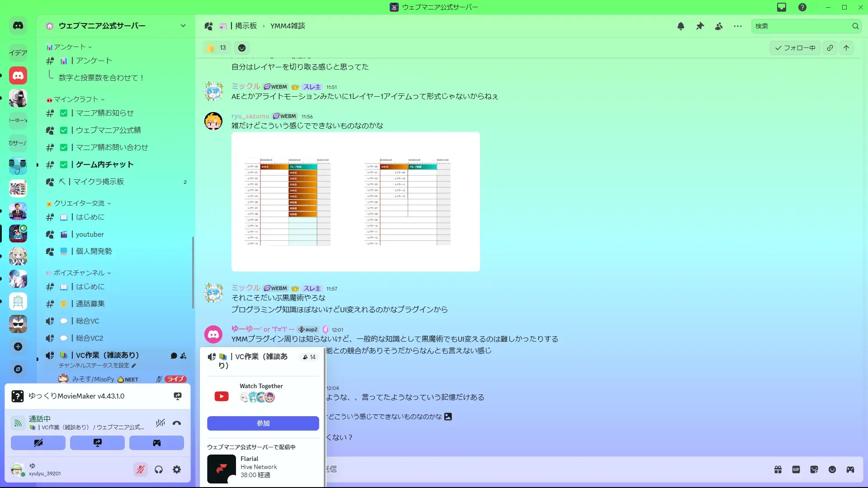Toggle camera on in voice panel
868x488 pixels.
pyautogui.click(x=38, y=443)
